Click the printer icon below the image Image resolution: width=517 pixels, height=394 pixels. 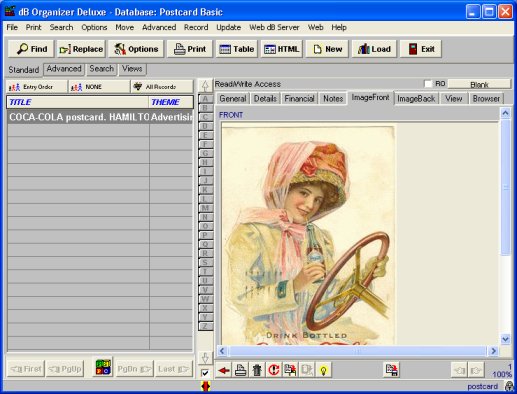click(240, 370)
